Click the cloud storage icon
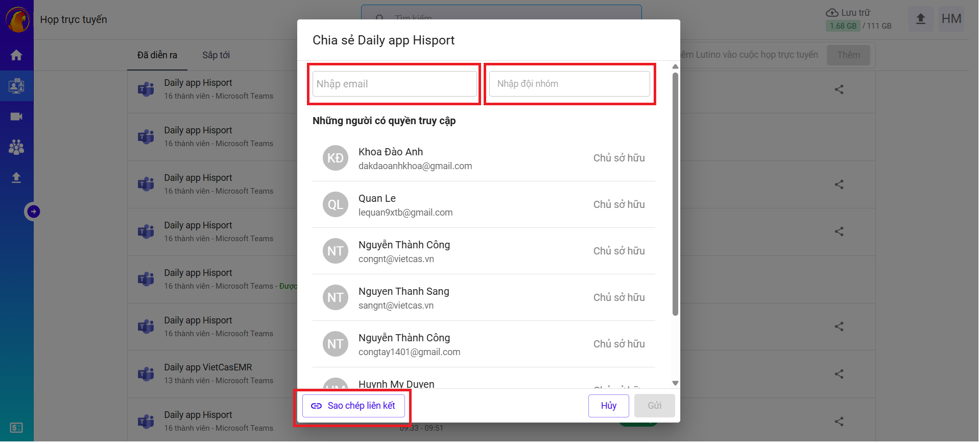Viewport: 980px width, 444px height. pyautogui.click(x=832, y=12)
